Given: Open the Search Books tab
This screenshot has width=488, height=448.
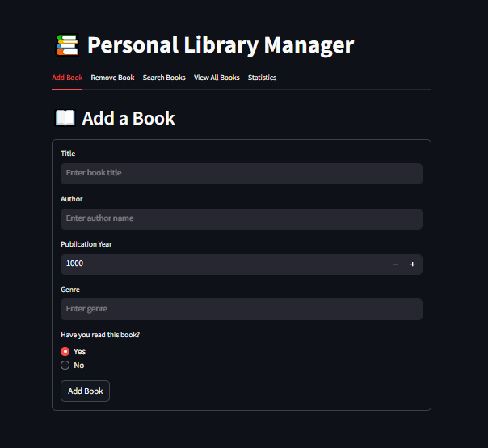Looking at the screenshot, I should [x=164, y=78].
